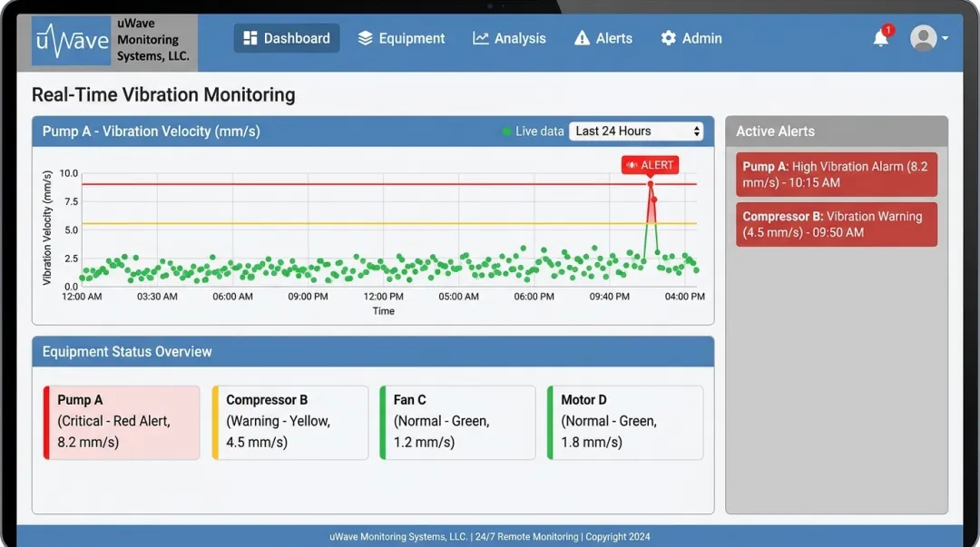Click uWave Monitoring Systems, LLC. header text

(x=153, y=39)
